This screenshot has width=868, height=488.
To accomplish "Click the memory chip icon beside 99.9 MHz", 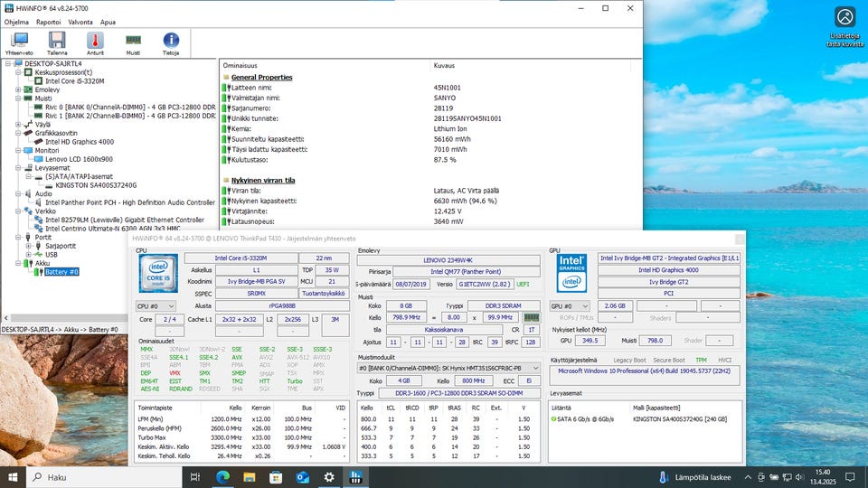I will pos(534,318).
